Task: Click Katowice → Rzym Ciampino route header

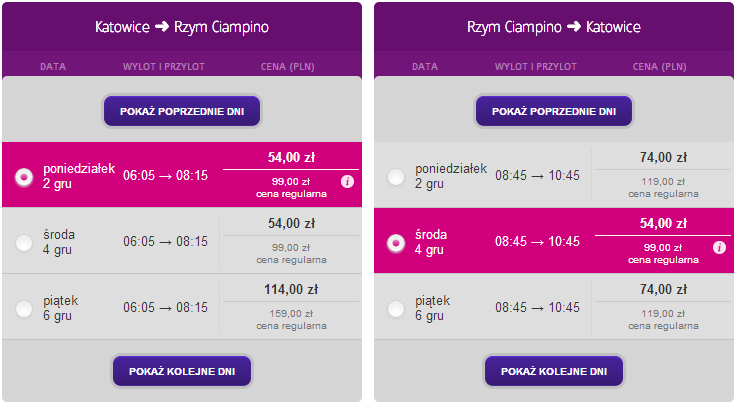Action: [x=182, y=26]
